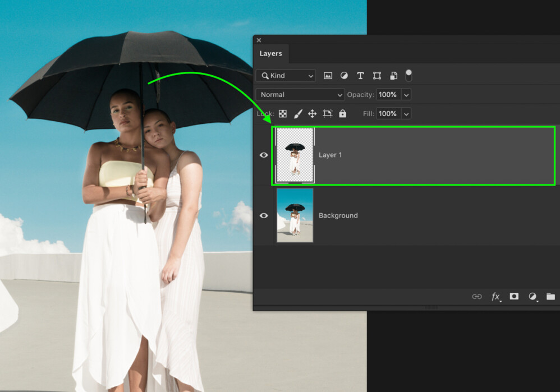Enable lock transparent pixels
The width and height of the screenshot is (560, 392).
pos(283,113)
